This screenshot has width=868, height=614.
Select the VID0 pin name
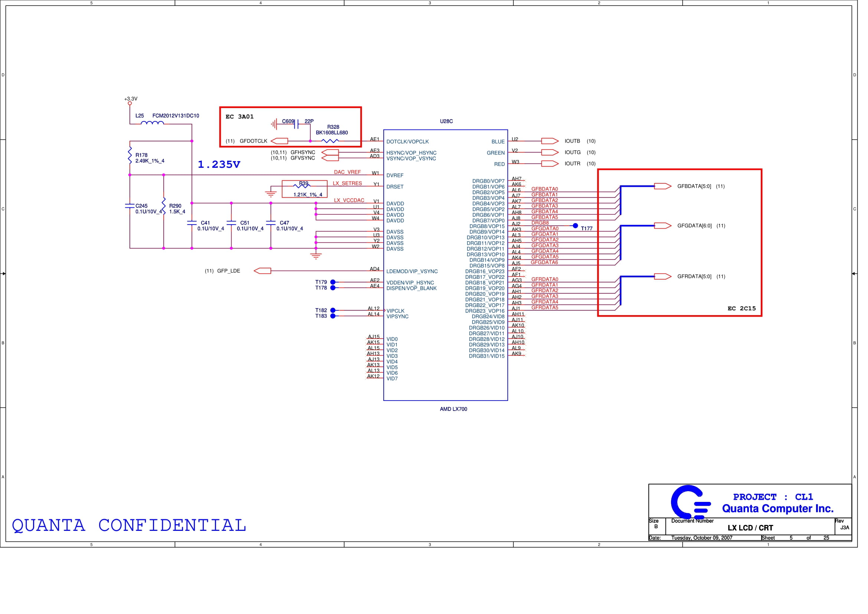392,340
